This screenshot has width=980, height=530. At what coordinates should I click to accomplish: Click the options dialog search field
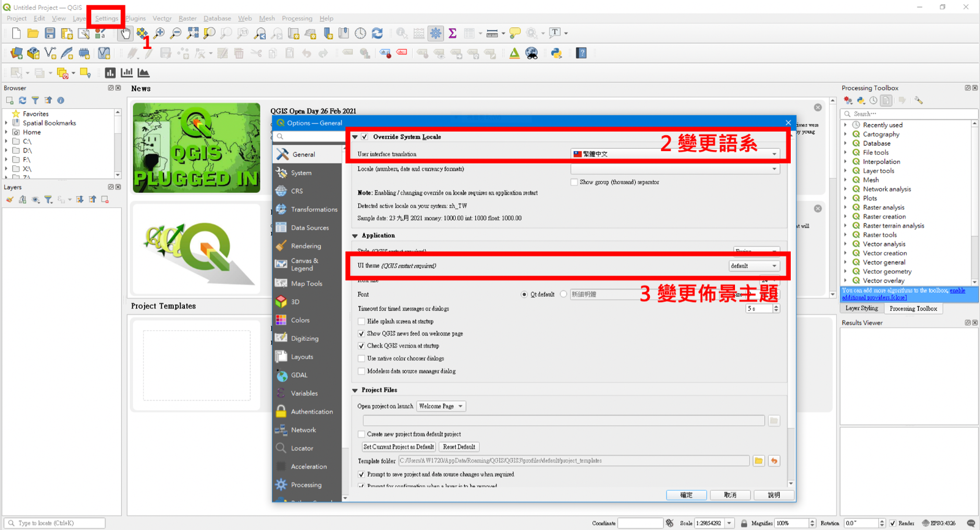click(309, 136)
